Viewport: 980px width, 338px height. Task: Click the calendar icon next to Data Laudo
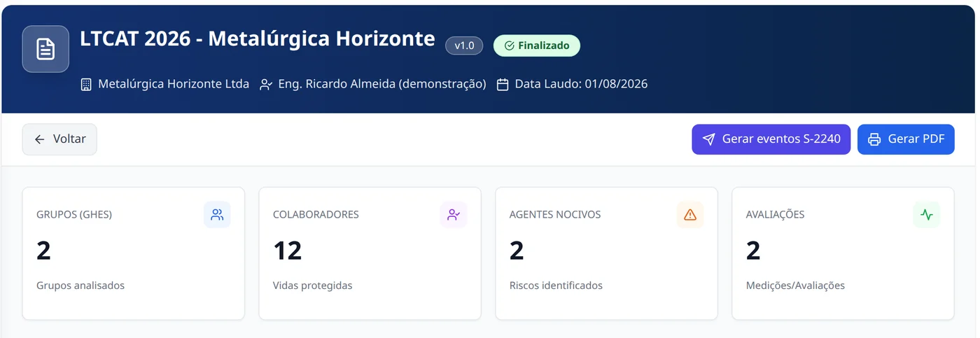click(x=503, y=85)
